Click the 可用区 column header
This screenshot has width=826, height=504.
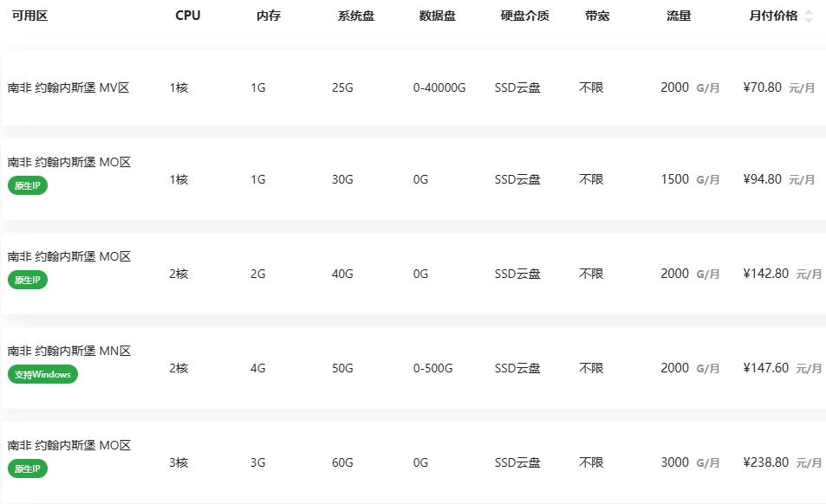click(x=29, y=16)
